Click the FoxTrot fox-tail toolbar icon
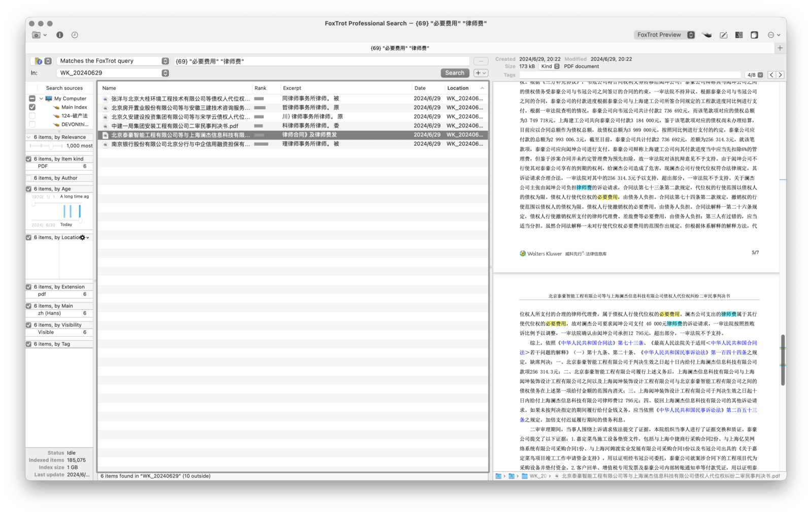812x514 pixels. [x=706, y=35]
